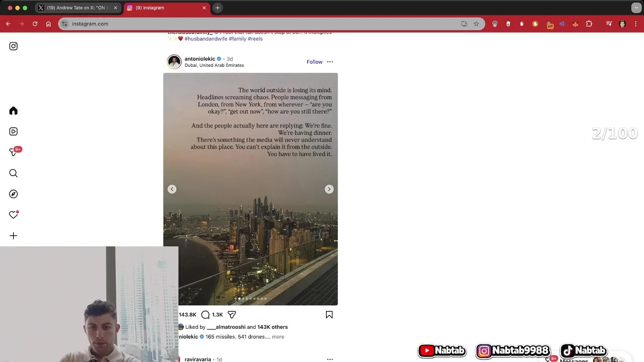Go to the Home feed icon in sidebar
Screen dimensions: 644x362
pyautogui.click(x=14, y=111)
